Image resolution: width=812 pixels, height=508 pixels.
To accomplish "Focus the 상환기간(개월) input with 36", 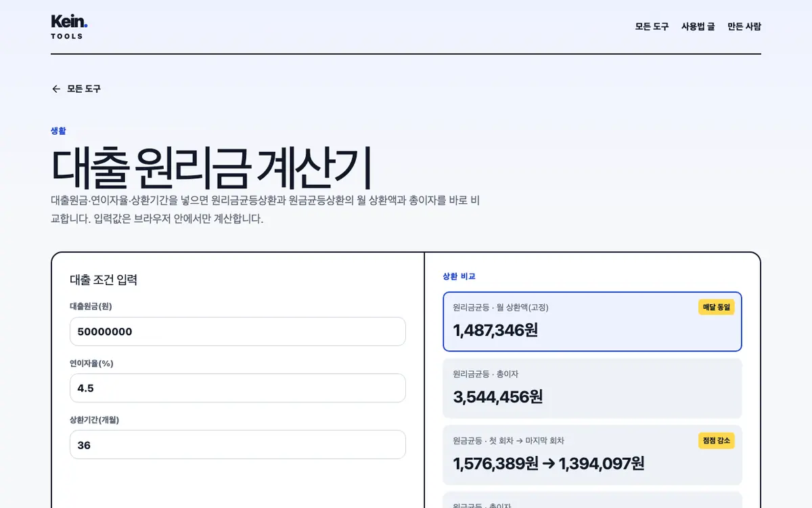I will (238, 445).
